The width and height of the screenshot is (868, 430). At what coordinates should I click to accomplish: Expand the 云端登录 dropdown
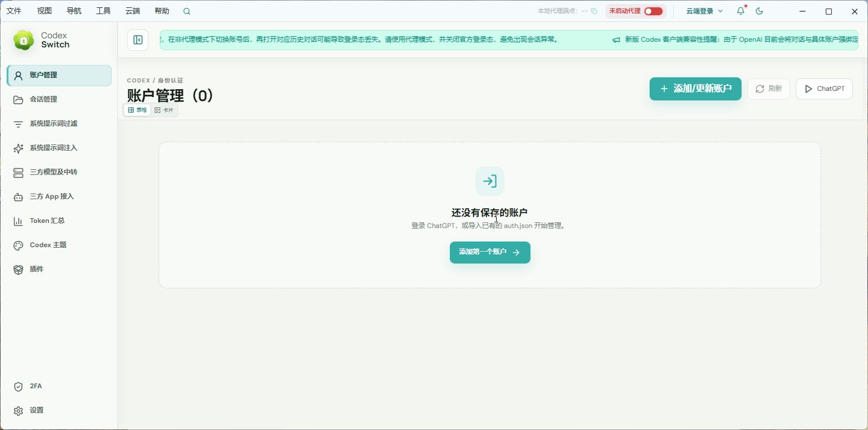pos(704,11)
